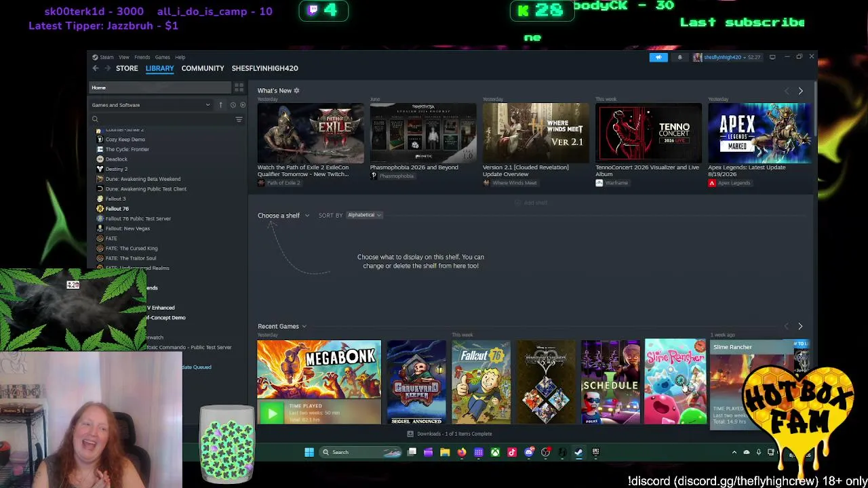Change the Alphabetical sort dropdown
This screenshot has width=868, height=488.
(x=365, y=215)
